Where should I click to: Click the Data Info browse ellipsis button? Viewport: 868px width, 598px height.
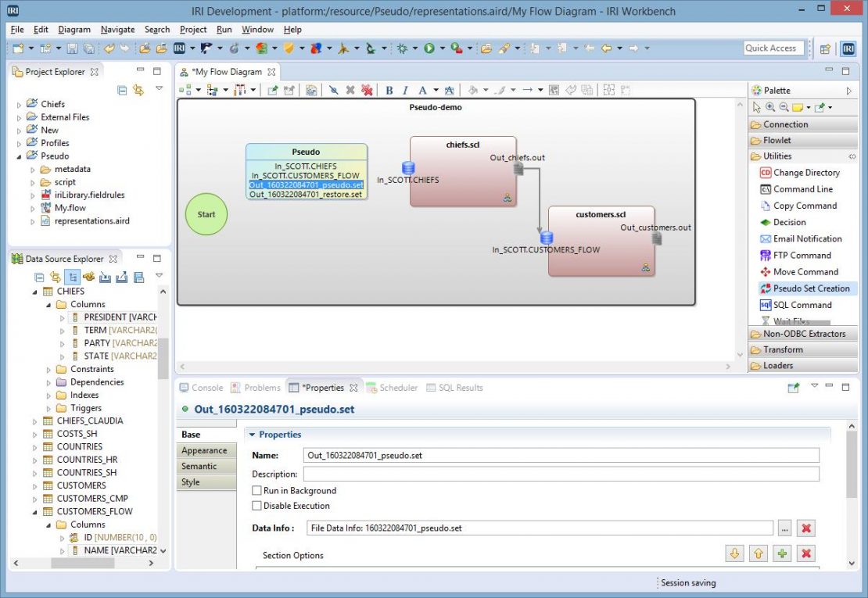point(785,528)
